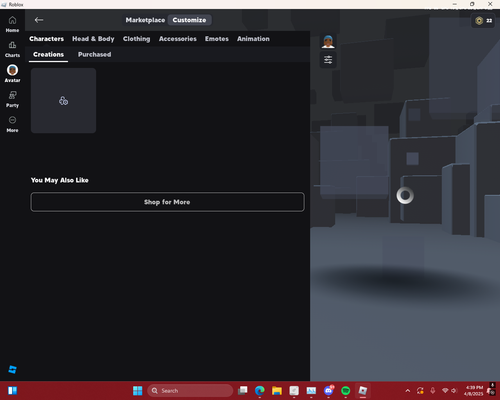Select the Creations sub-tab

tap(48, 54)
